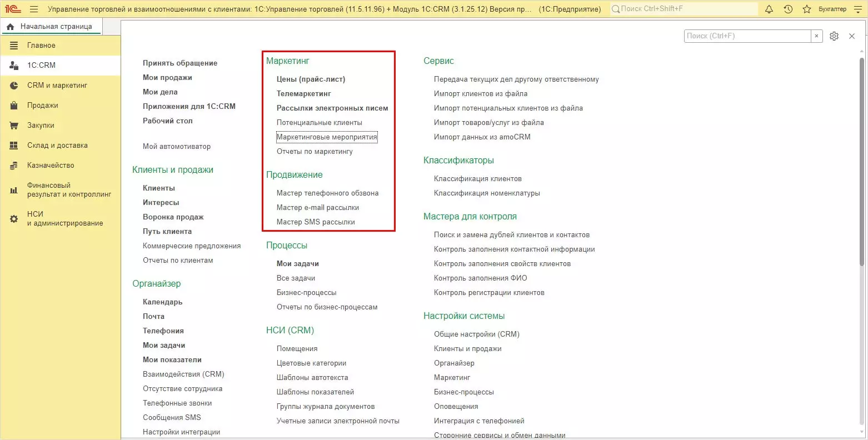Open Все задачи
Image resolution: width=868 pixels, height=440 pixels.
[x=296, y=278]
